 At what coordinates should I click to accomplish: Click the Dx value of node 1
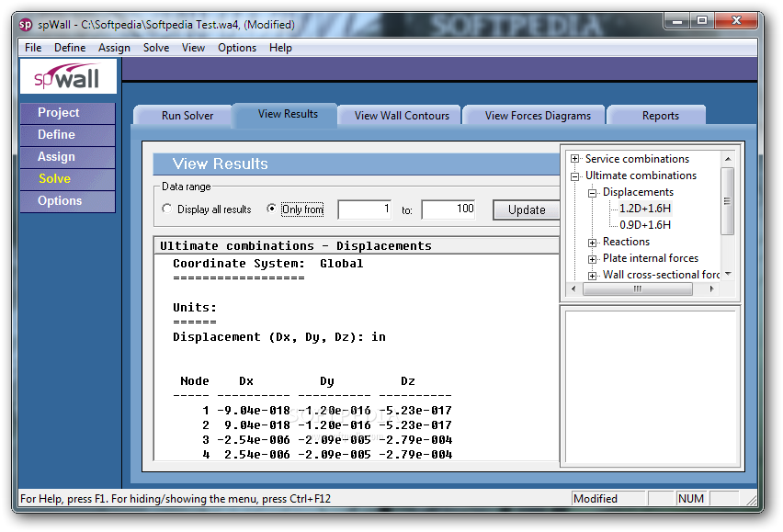[x=253, y=411]
